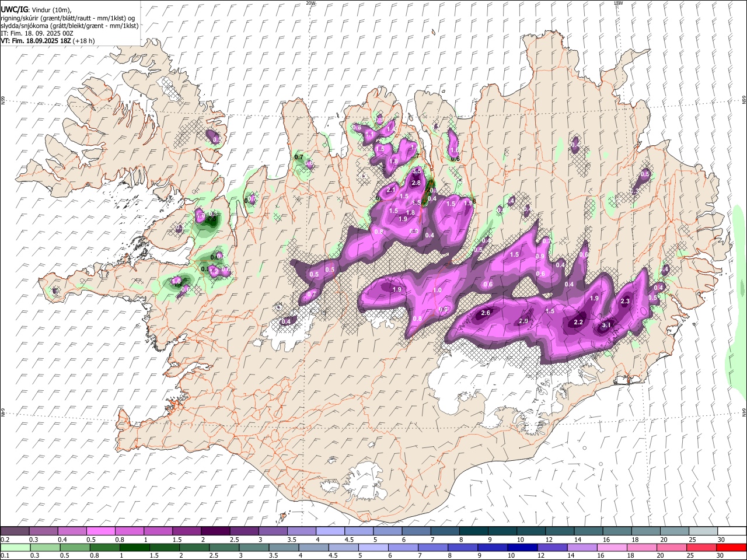747x560 pixels.
Task: Click the '2.5' label under the upper legend row
Action: pos(234,540)
